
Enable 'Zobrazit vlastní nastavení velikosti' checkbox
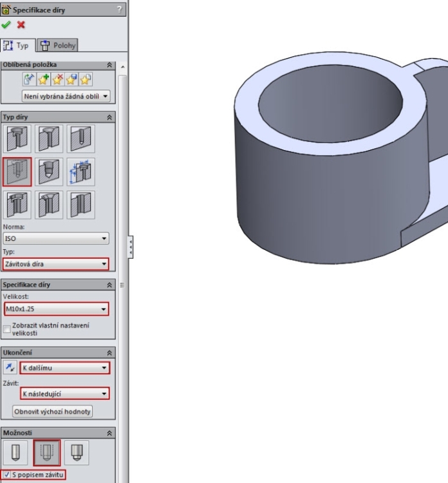(x=7, y=329)
